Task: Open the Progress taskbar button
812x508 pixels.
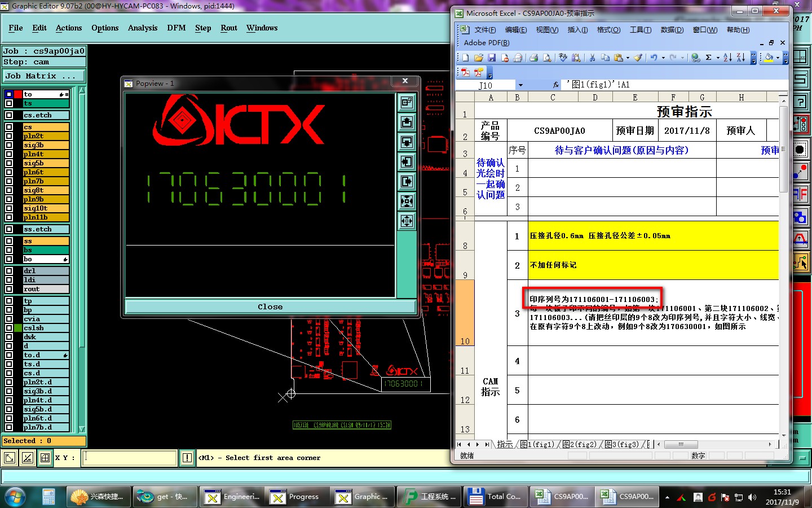Action: click(297, 497)
